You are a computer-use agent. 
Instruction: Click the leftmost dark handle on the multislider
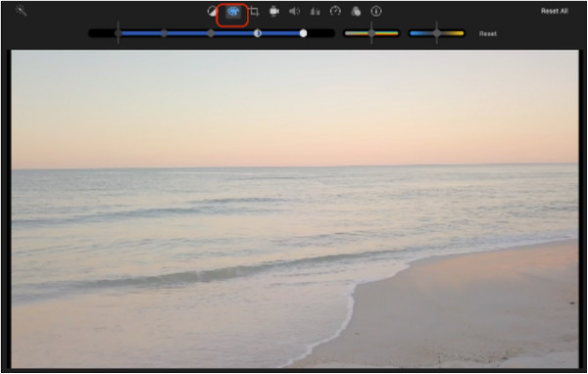click(119, 33)
